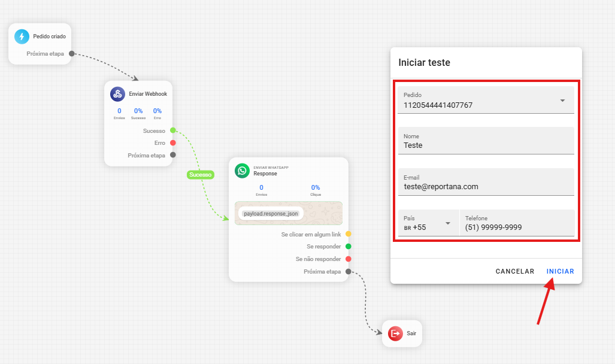Viewport: 615px width, 364px height.
Task: Click the WhatsApp node's Próxima etapa dot
Action: click(348, 272)
